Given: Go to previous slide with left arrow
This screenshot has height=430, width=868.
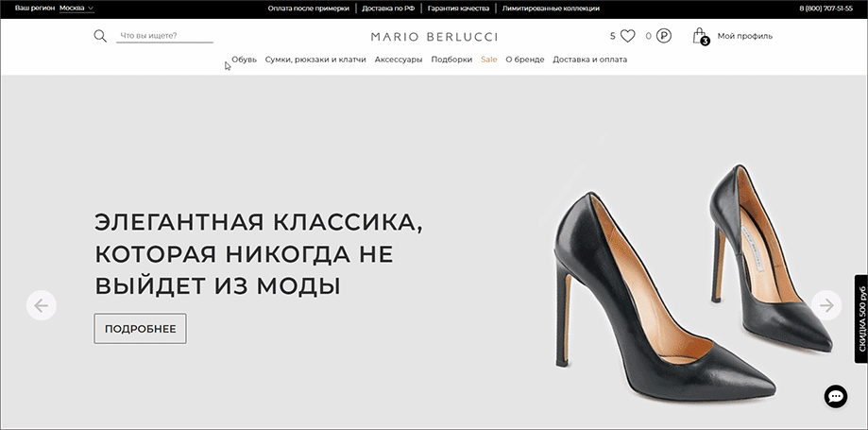Looking at the screenshot, I should tap(42, 304).
